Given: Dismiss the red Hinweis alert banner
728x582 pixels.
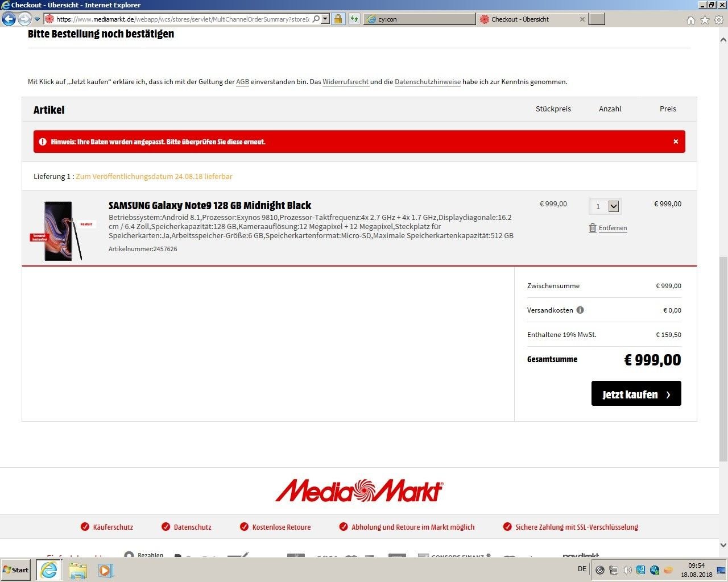Looking at the screenshot, I should click(x=676, y=142).
